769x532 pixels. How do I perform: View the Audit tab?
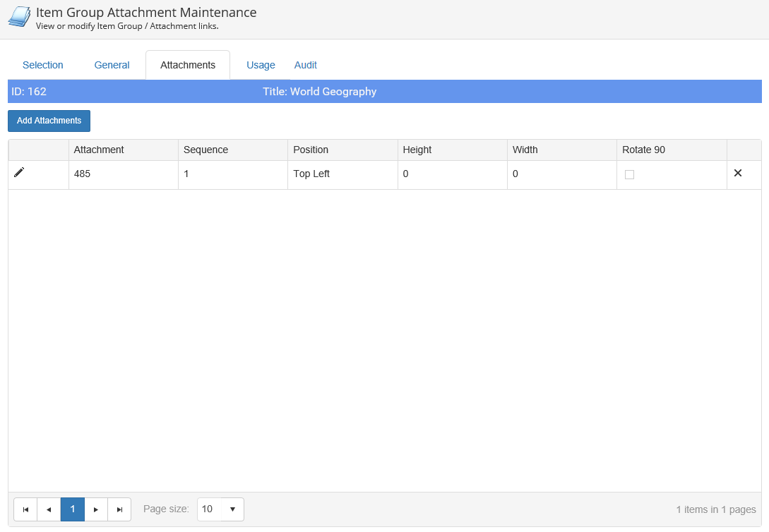pos(306,65)
